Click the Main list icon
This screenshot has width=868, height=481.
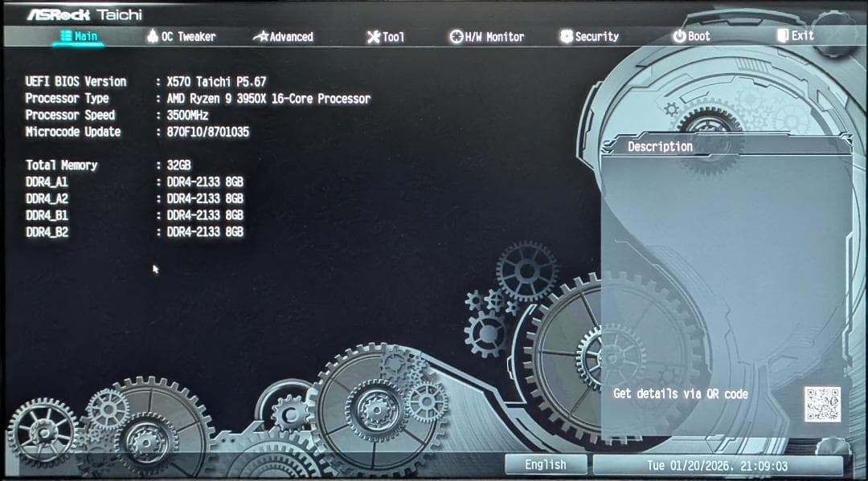coord(66,36)
